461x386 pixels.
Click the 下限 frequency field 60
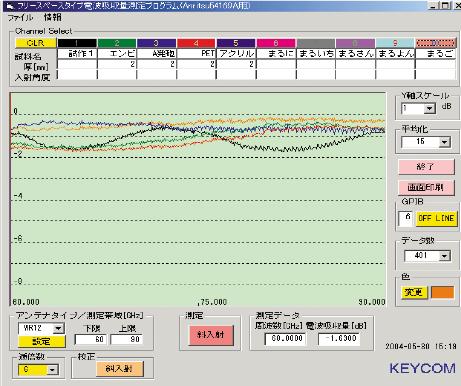click(x=90, y=339)
